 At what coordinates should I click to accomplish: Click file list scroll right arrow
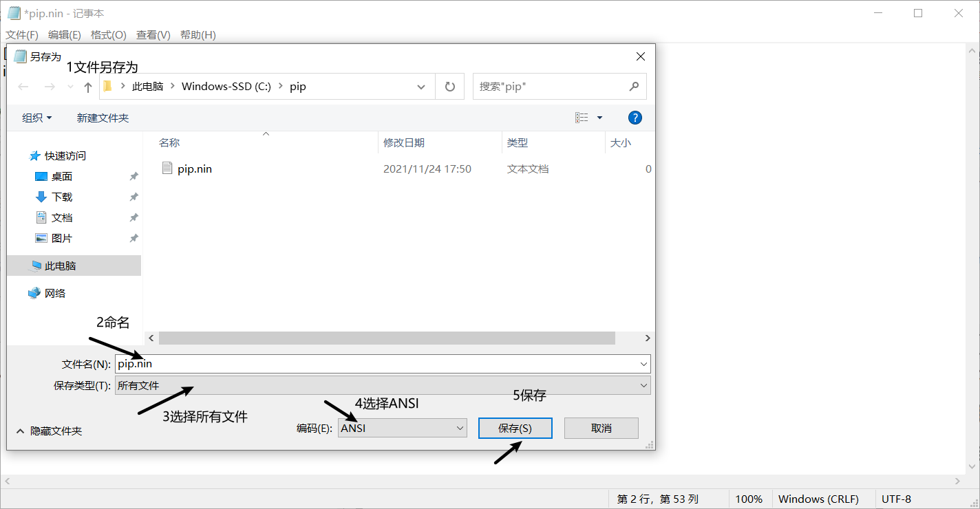tap(647, 338)
